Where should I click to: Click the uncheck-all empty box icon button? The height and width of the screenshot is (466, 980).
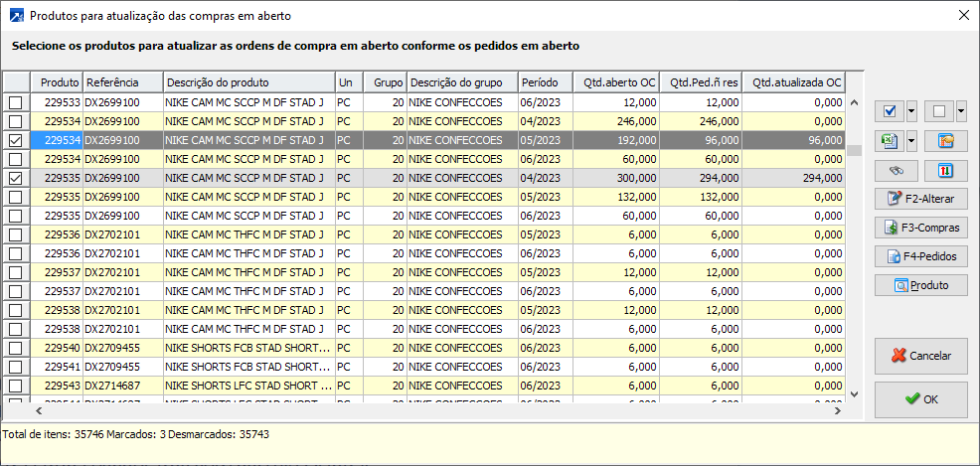pos(939,111)
